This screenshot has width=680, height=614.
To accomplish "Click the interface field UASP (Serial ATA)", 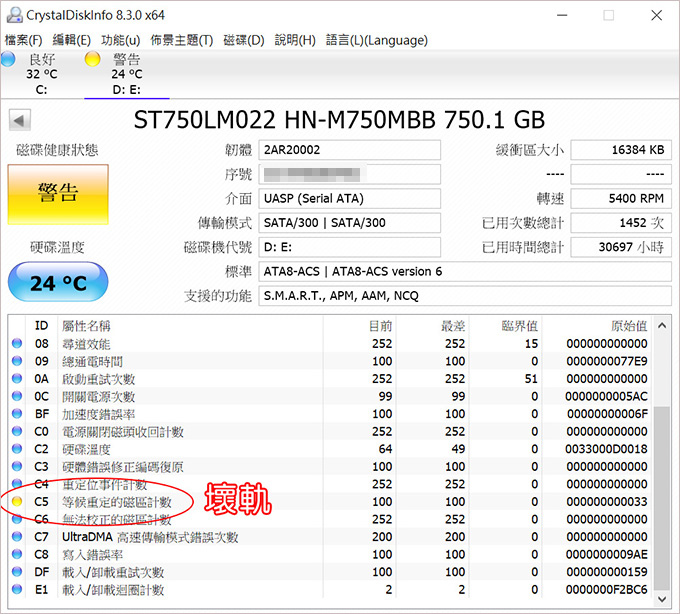I will tap(350, 199).
